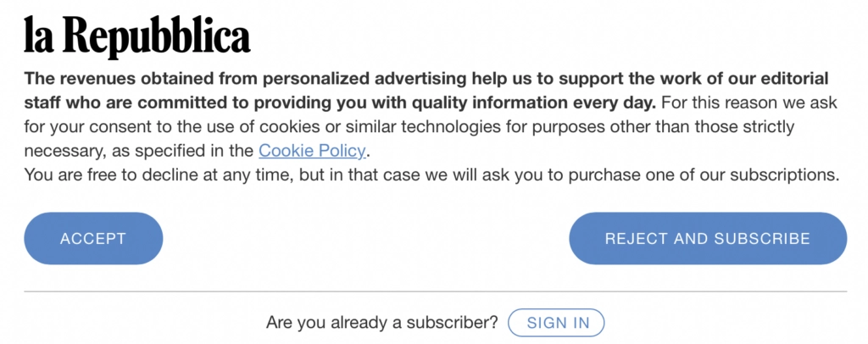Click the horizontal divider line
Screen dimensions: 868x344
[x=434, y=291]
